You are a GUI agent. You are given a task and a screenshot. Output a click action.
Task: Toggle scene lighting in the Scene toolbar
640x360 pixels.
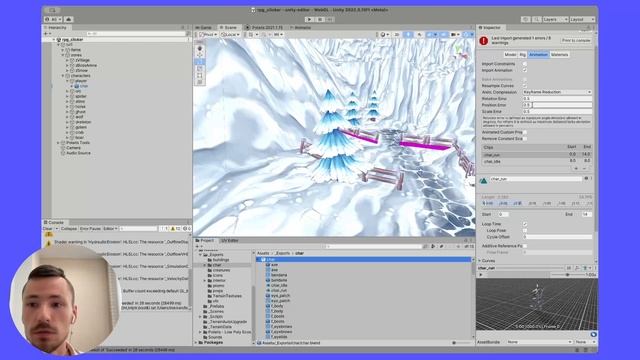[408, 35]
